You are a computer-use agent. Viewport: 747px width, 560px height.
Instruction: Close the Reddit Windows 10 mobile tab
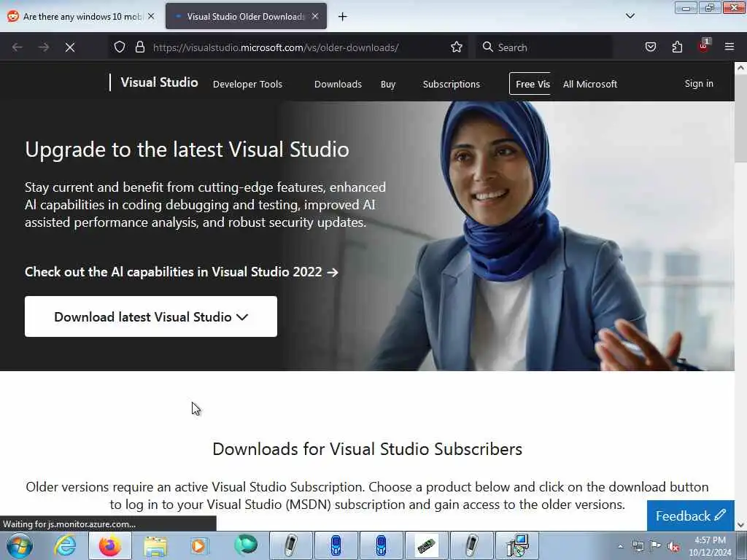click(151, 16)
